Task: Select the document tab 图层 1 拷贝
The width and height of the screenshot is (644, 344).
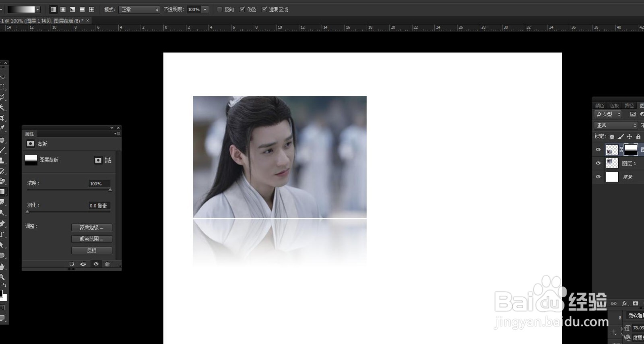Action: 45,21
